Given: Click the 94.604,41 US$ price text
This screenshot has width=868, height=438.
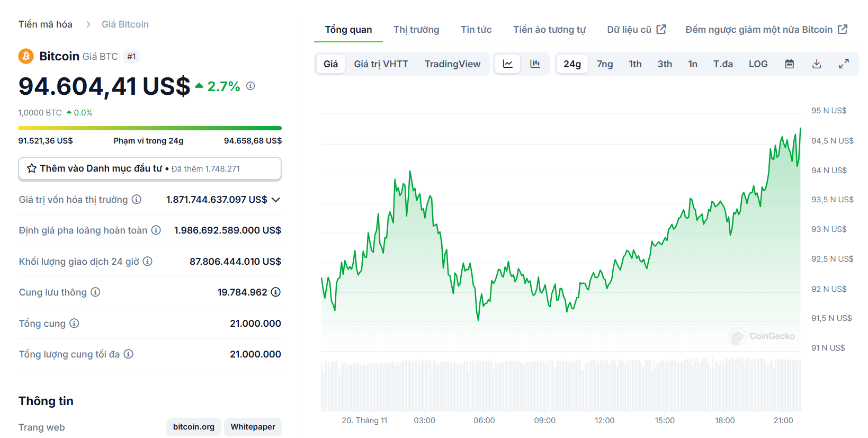Looking at the screenshot, I should click(104, 86).
